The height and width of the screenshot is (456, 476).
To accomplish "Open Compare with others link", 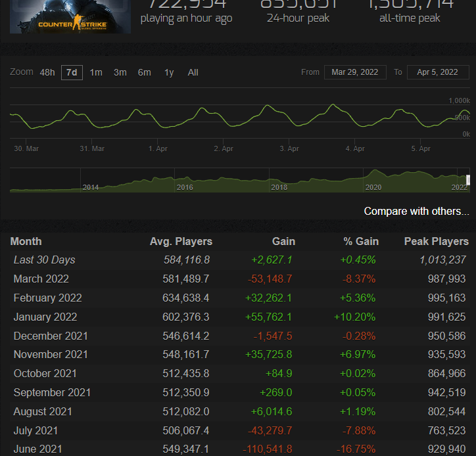I will pos(416,212).
